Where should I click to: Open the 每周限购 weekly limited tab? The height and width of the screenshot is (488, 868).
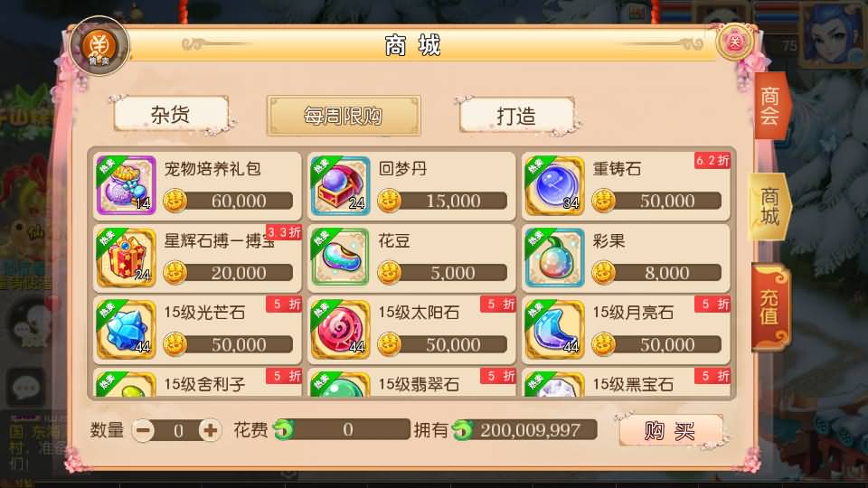point(344,116)
